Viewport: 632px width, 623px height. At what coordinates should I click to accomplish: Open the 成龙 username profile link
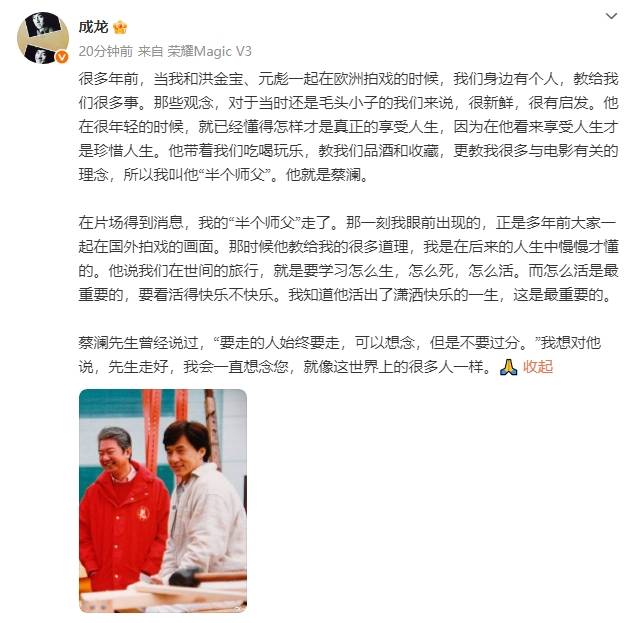click(94, 27)
